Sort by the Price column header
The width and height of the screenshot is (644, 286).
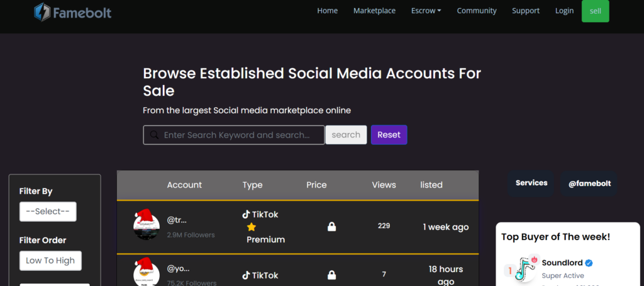[316, 185]
